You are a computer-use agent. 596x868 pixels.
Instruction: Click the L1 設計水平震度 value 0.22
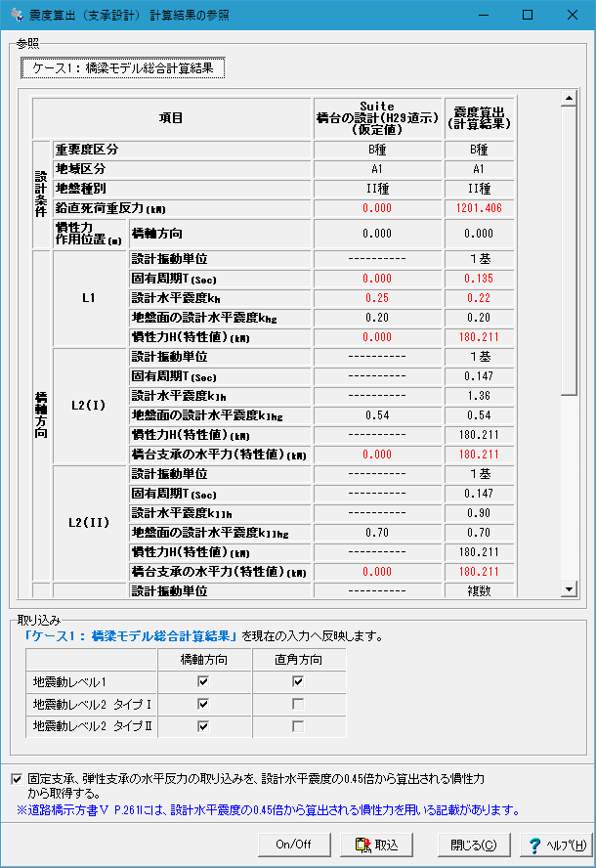[x=479, y=298]
